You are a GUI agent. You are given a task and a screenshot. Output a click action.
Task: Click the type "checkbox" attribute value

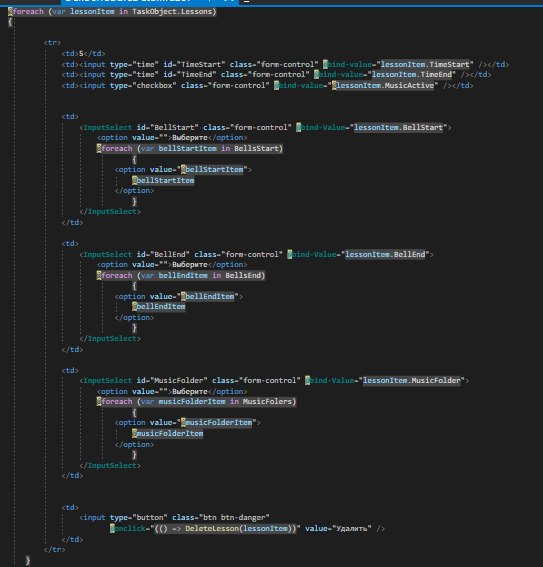(154, 85)
